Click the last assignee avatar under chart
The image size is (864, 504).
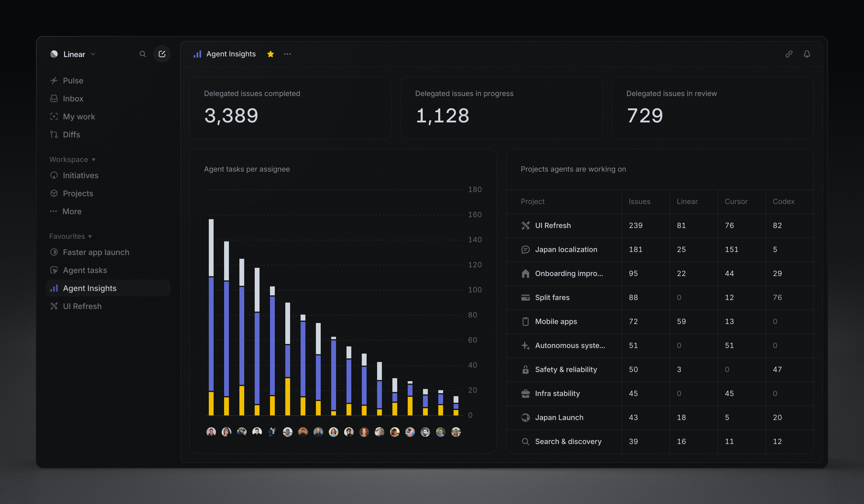pyautogui.click(x=456, y=432)
